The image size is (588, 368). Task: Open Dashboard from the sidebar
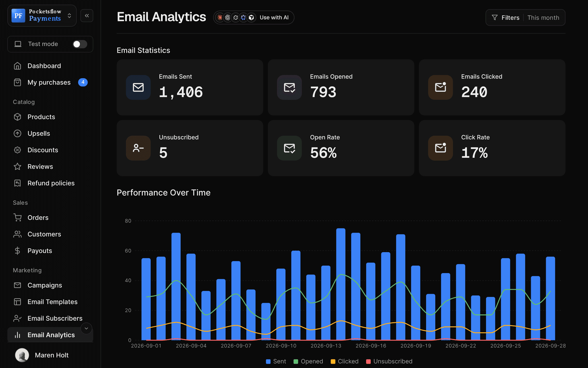click(x=50, y=66)
